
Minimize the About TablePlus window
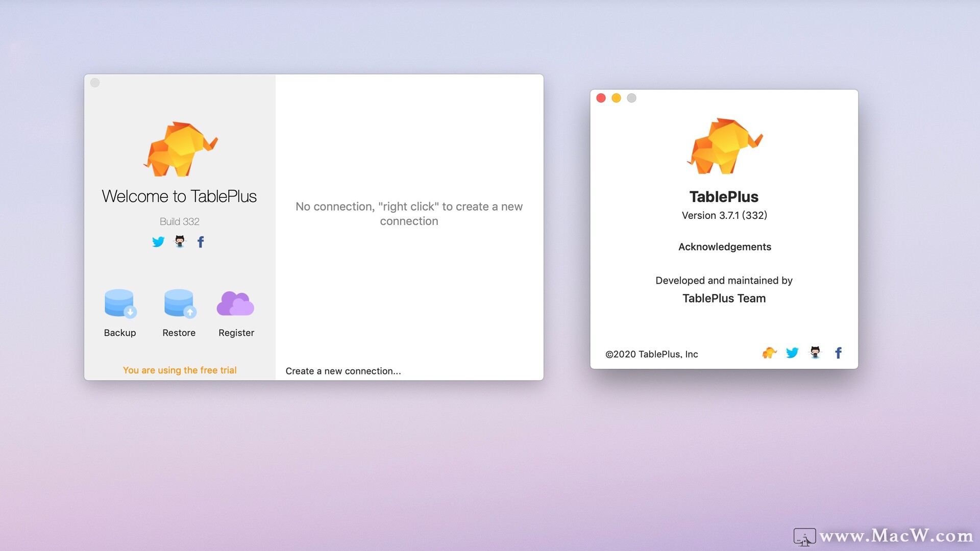point(616,98)
